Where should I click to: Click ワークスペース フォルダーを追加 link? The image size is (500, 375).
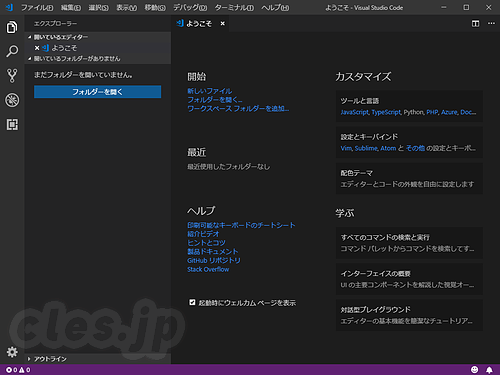[x=238, y=108]
